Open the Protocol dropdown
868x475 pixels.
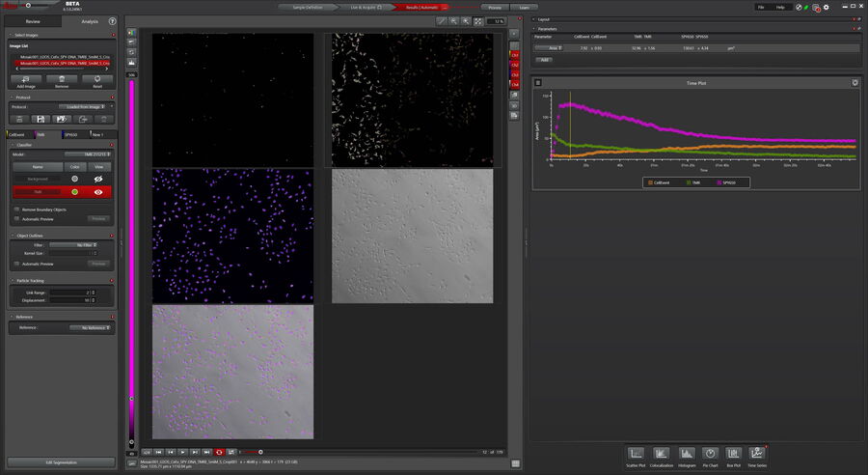point(84,106)
